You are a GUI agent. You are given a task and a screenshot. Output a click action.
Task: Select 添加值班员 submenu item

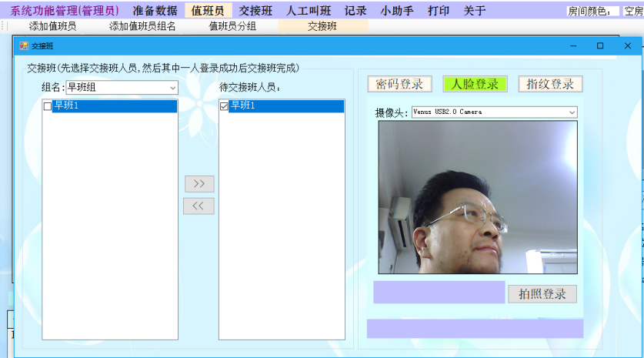[52, 26]
